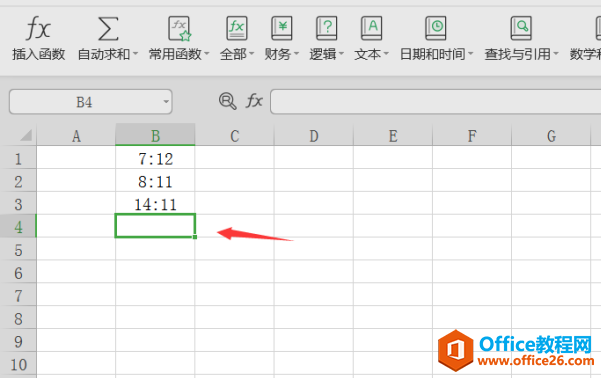This screenshot has width=601, height=378.
Task: Expand the 财务 dropdown arrow
Action: click(x=296, y=54)
